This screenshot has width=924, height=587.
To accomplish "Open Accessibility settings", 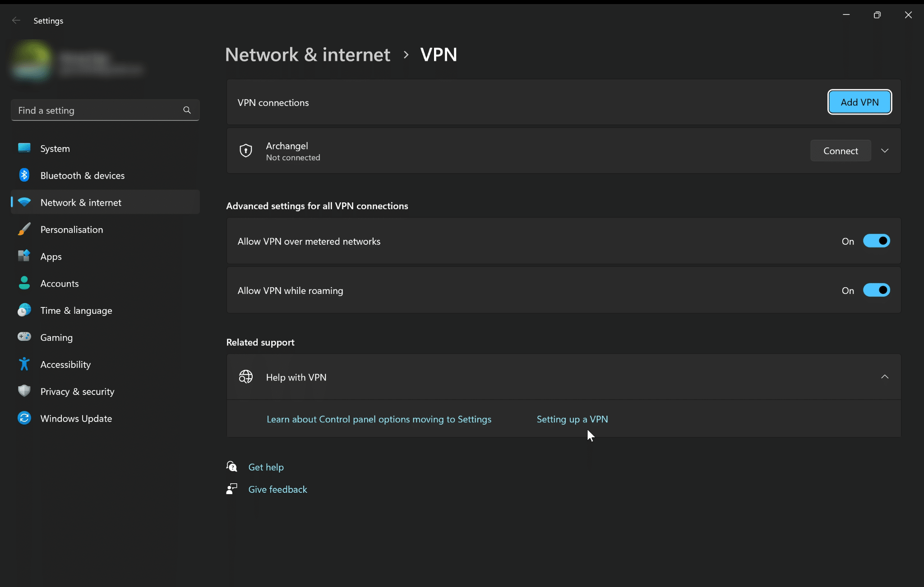I will coord(105,365).
